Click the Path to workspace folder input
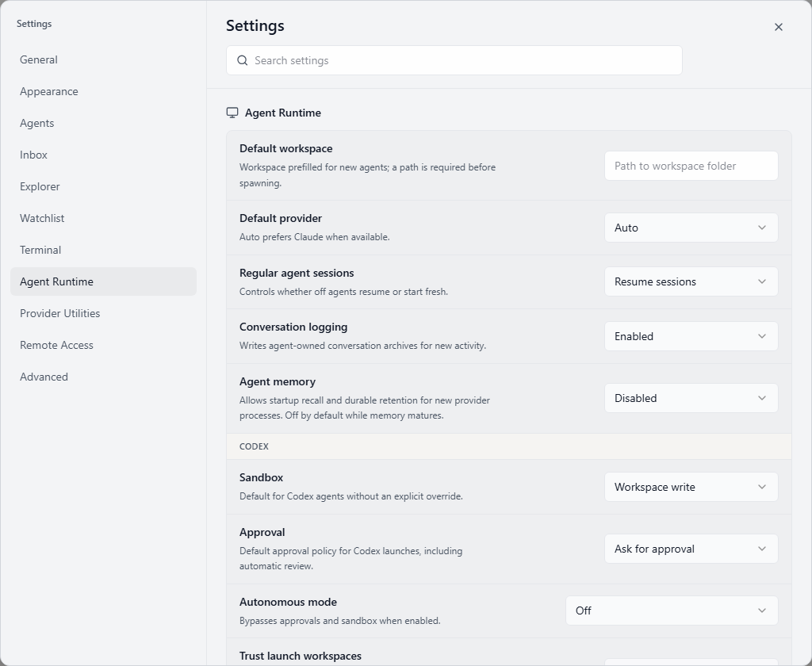Image resolution: width=812 pixels, height=666 pixels. [x=691, y=166]
